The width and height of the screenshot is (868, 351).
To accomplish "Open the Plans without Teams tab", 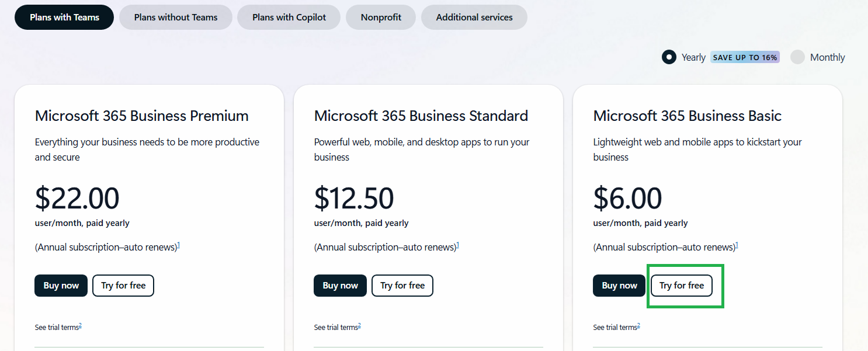I will (176, 18).
